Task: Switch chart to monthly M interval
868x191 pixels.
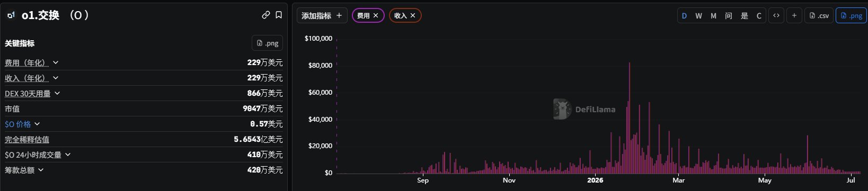Action: pos(713,16)
